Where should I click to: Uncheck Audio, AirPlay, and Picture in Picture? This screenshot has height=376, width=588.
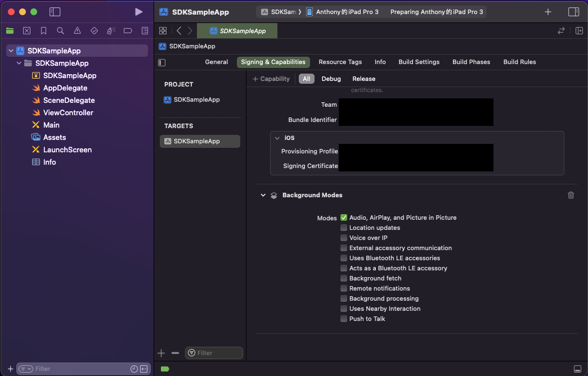[344, 218]
